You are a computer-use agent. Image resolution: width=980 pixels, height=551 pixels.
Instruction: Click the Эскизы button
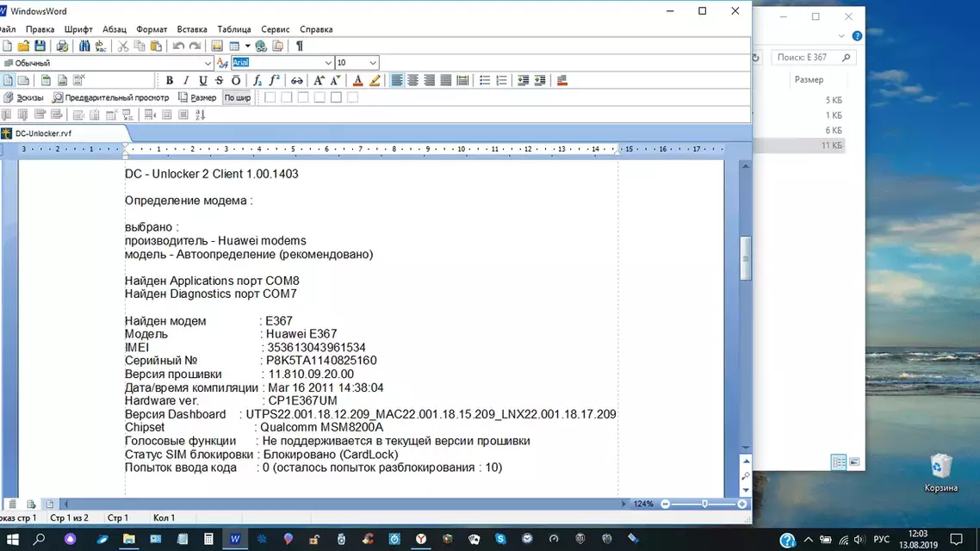(24, 97)
